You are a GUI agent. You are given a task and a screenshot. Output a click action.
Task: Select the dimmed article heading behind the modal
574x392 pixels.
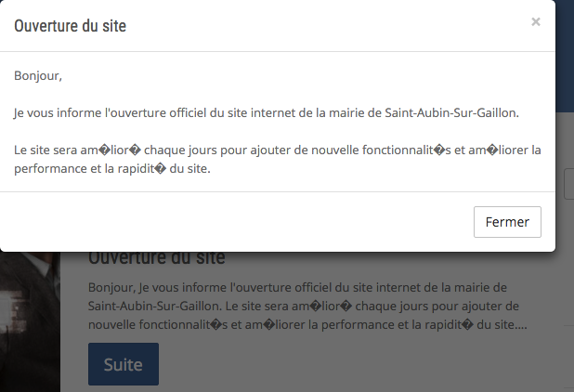pyautogui.click(x=157, y=258)
